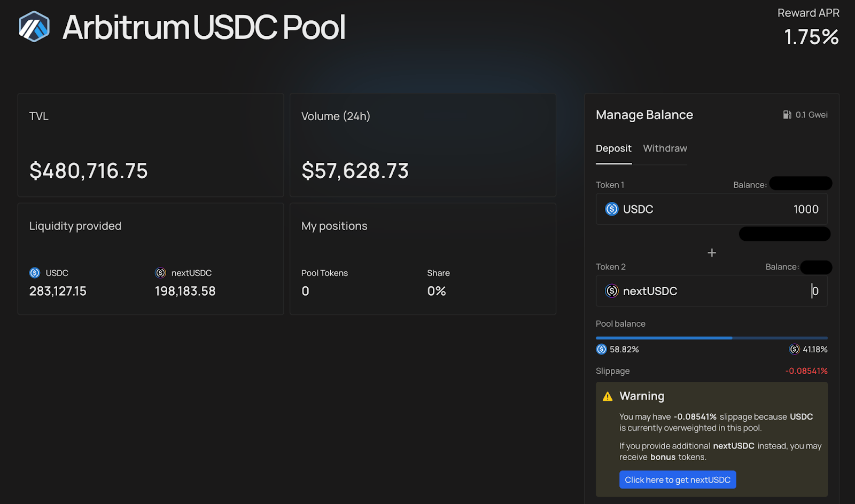The height and width of the screenshot is (504, 855).
Task: Click the Arbitrum logo icon
Action: coord(34,27)
